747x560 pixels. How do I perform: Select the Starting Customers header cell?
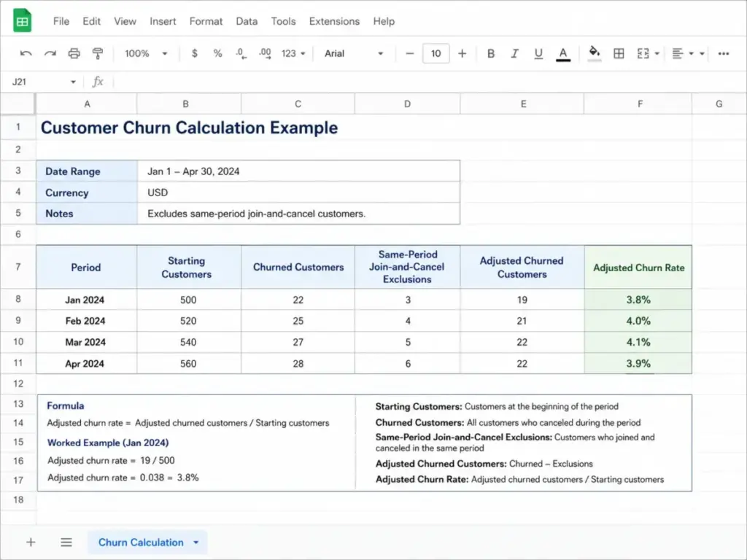[189, 267]
